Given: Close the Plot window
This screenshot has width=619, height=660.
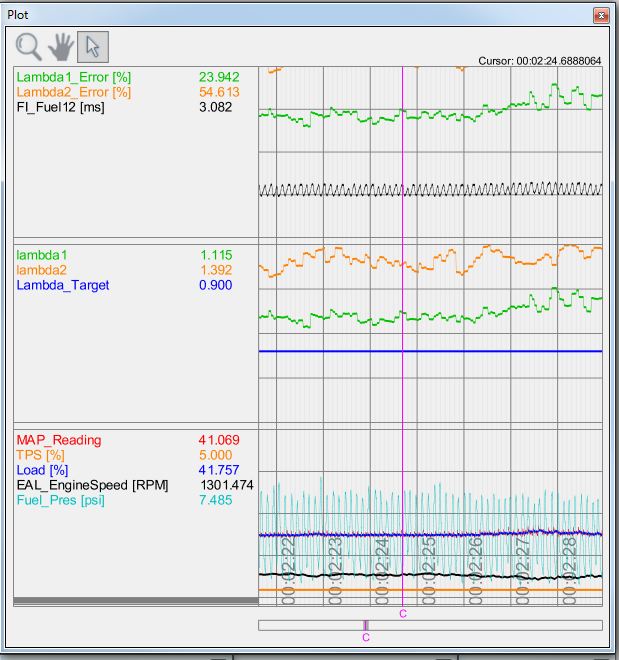Looking at the screenshot, I should 599,16.
